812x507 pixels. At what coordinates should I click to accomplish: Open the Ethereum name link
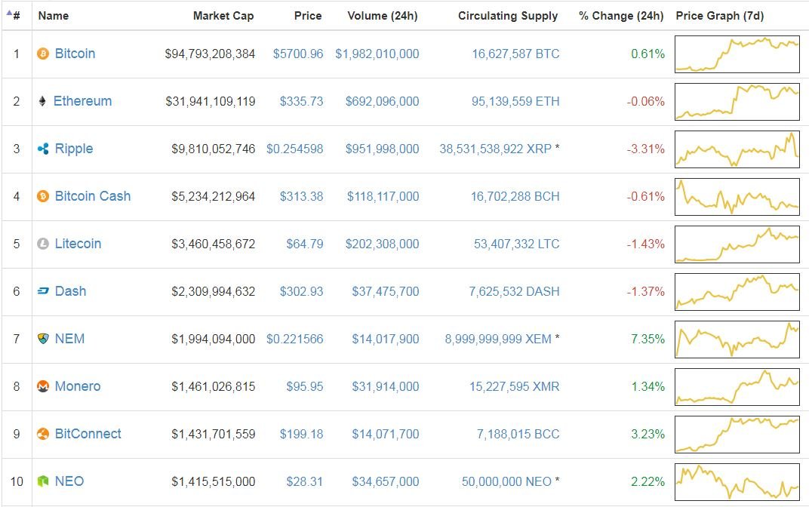[82, 101]
